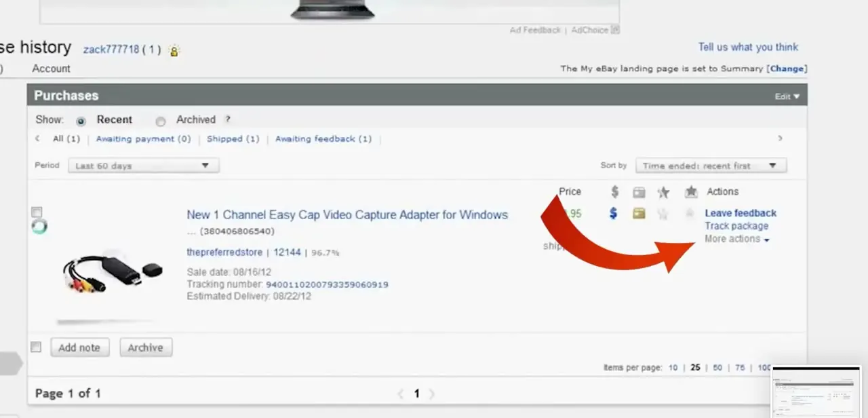Click the current page number 1
This screenshot has height=418, width=868.
click(x=416, y=394)
